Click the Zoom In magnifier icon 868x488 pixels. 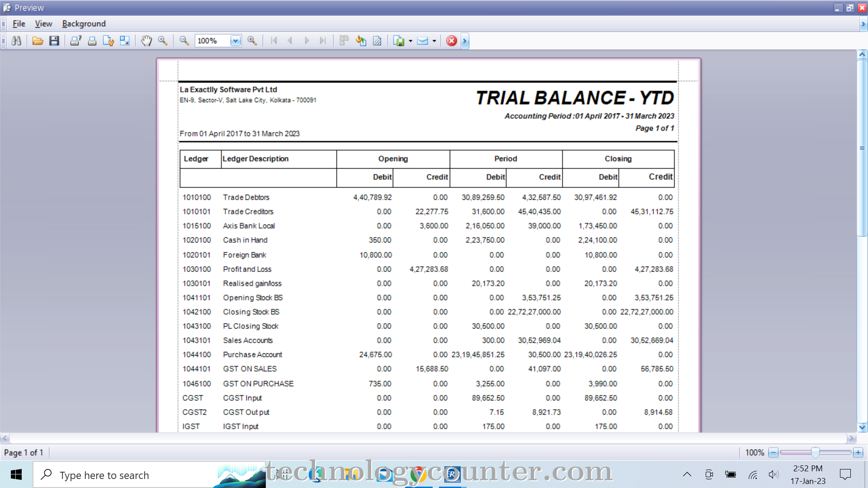pyautogui.click(x=252, y=41)
